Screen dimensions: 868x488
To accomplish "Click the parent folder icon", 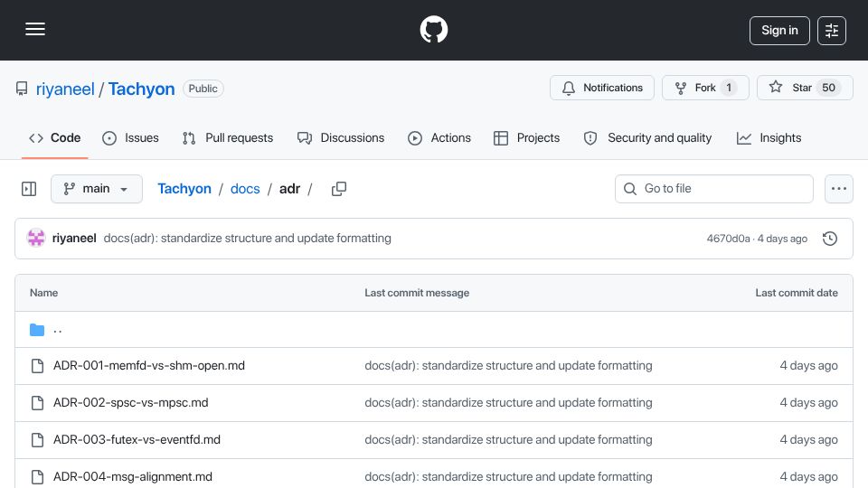I will pyautogui.click(x=37, y=330).
